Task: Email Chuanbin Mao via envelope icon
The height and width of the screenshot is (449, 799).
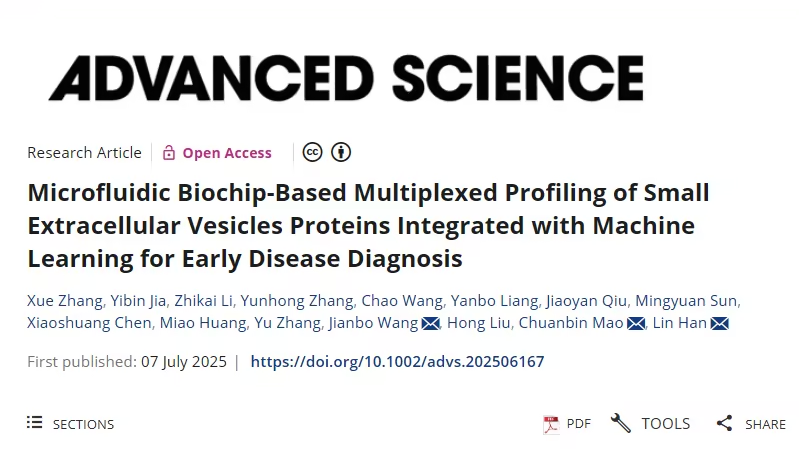Action: (636, 323)
